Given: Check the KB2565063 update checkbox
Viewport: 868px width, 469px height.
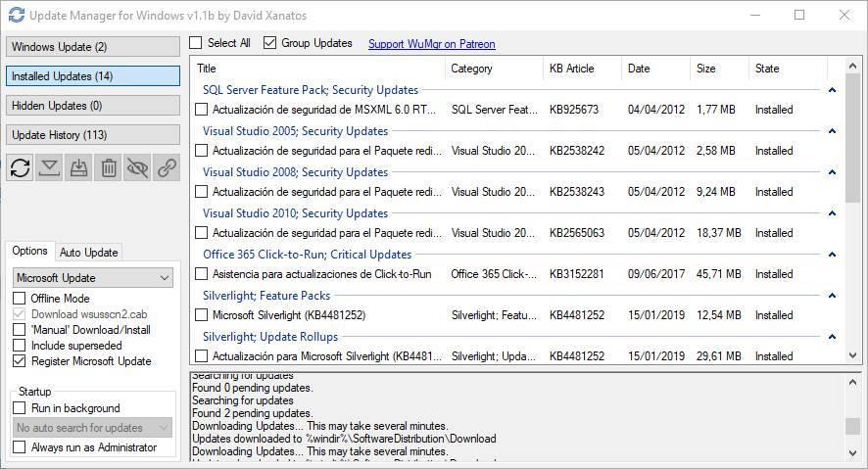Looking at the screenshot, I should pyautogui.click(x=202, y=233).
